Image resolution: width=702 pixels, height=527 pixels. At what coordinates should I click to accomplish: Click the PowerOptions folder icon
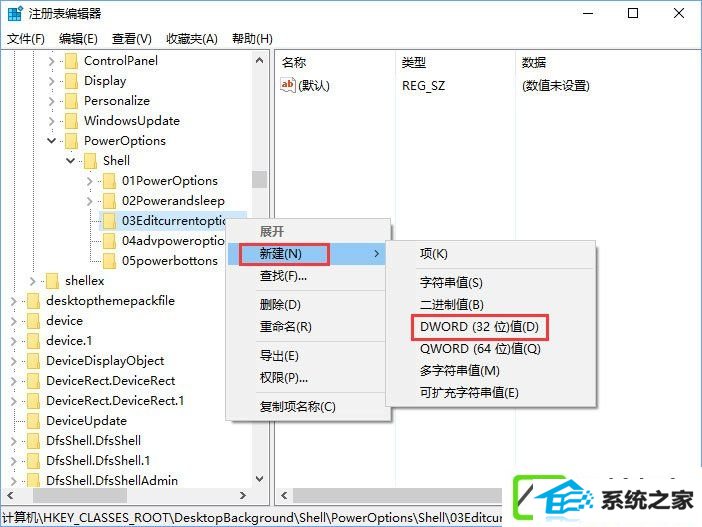tap(71, 141)
